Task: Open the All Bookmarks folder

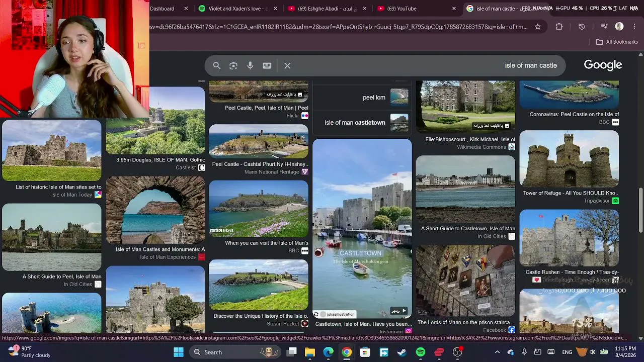Action: pos(617,42)
